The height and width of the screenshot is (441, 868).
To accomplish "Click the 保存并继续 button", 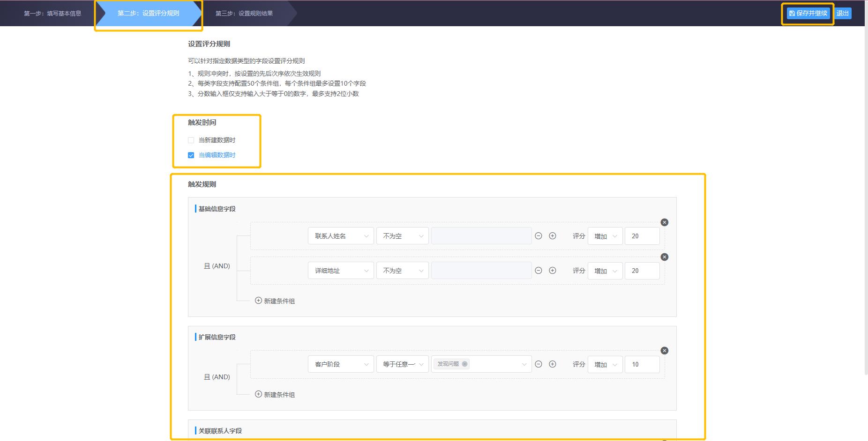I will [x=808, y=13].
